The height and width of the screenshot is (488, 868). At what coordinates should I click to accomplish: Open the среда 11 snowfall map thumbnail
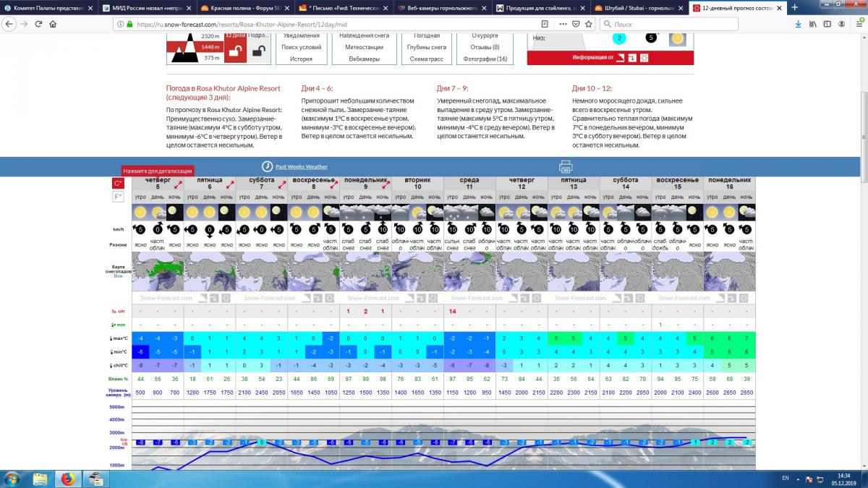[x=469, y=270]
